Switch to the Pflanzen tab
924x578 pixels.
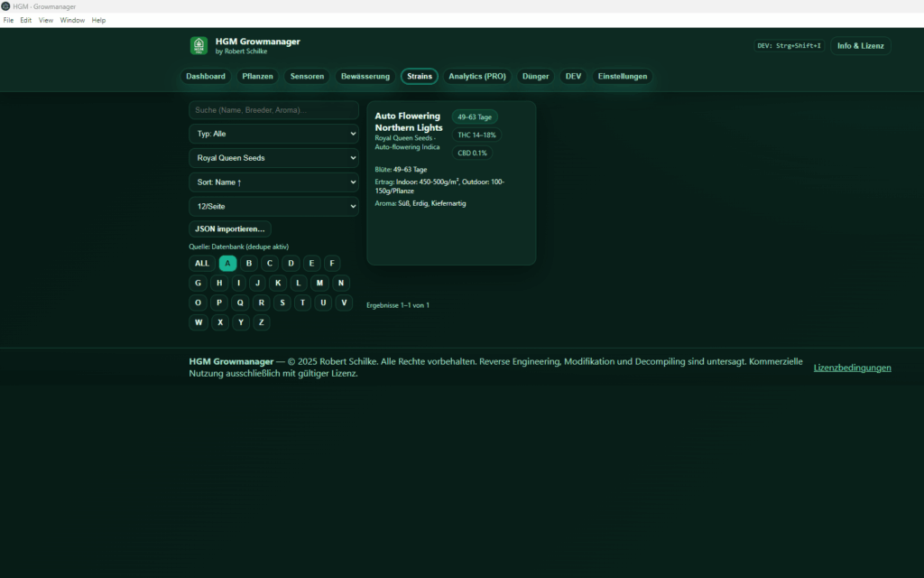(258, 76)
